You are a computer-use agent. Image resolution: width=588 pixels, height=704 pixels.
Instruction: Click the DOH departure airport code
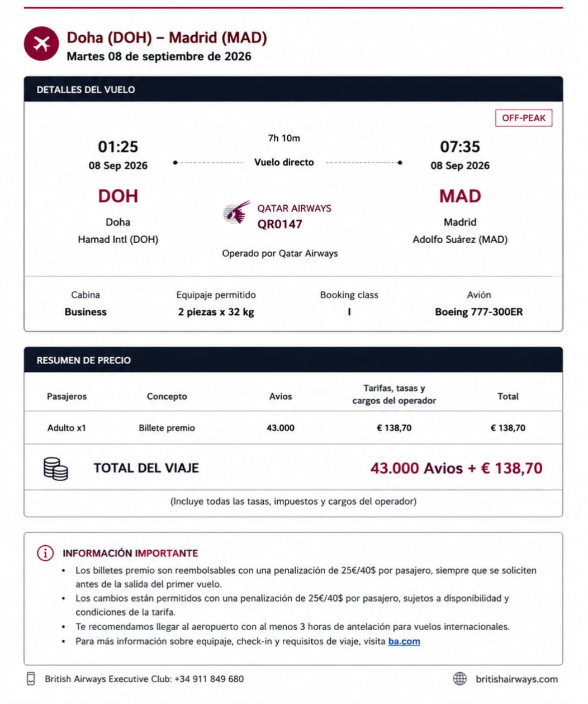tap(118, 196)
